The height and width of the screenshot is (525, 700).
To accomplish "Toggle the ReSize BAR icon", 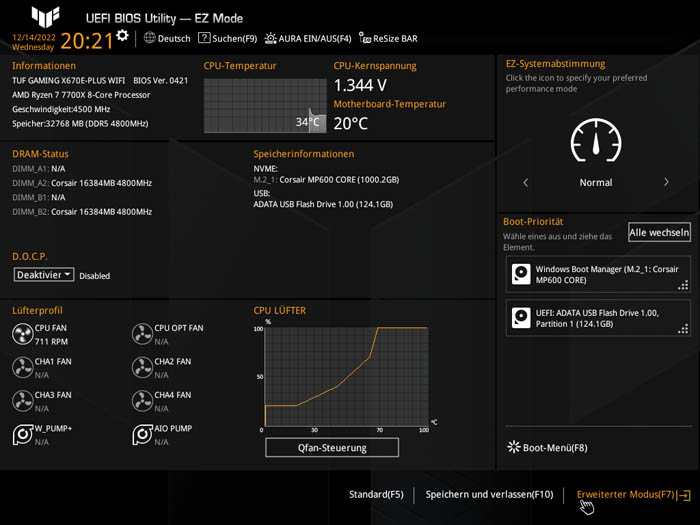I will pos(365,38).
